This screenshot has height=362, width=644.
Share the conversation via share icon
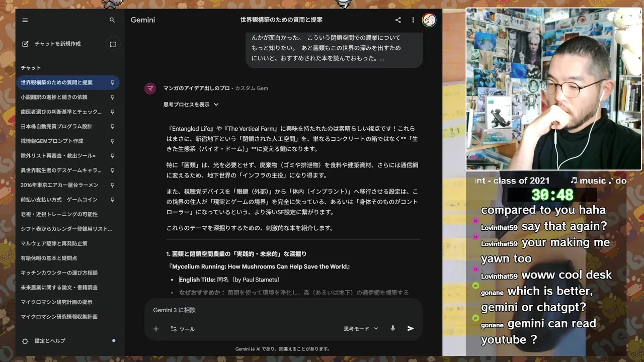tap(398, 20)
